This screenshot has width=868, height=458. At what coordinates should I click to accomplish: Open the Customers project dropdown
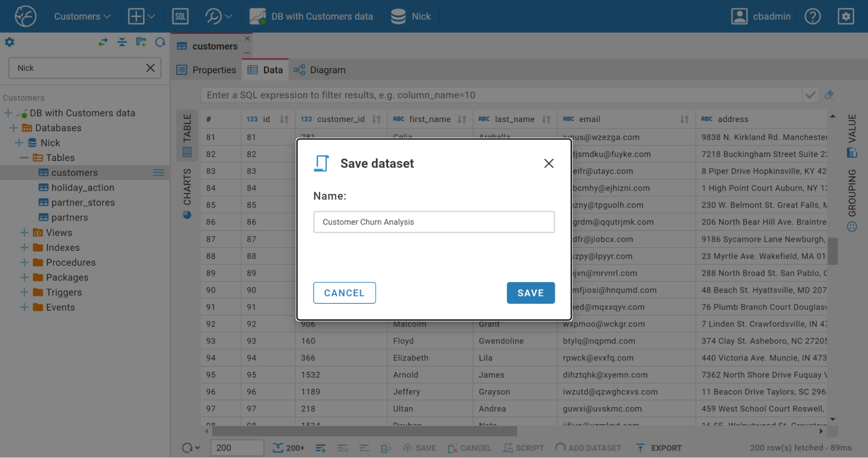point(82,16)
